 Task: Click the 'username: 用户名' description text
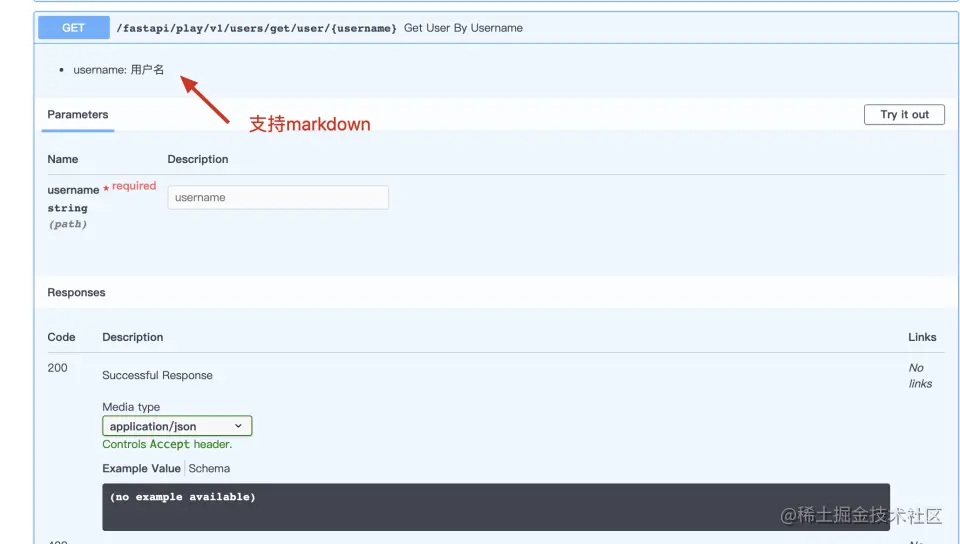(x=119, y=70)
